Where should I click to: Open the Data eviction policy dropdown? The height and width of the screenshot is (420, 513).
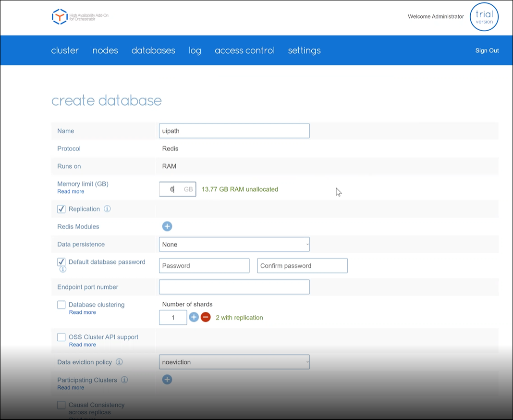234,362
